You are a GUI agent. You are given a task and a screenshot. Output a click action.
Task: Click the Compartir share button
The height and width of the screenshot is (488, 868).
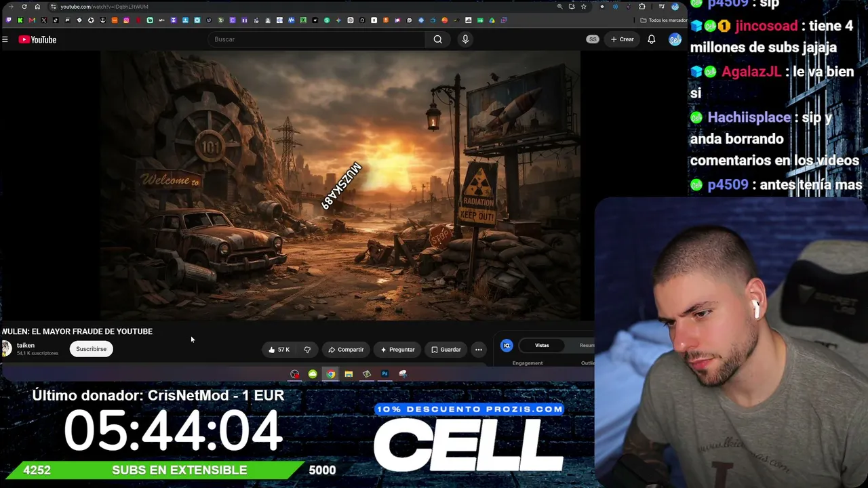tap(346, 350)
